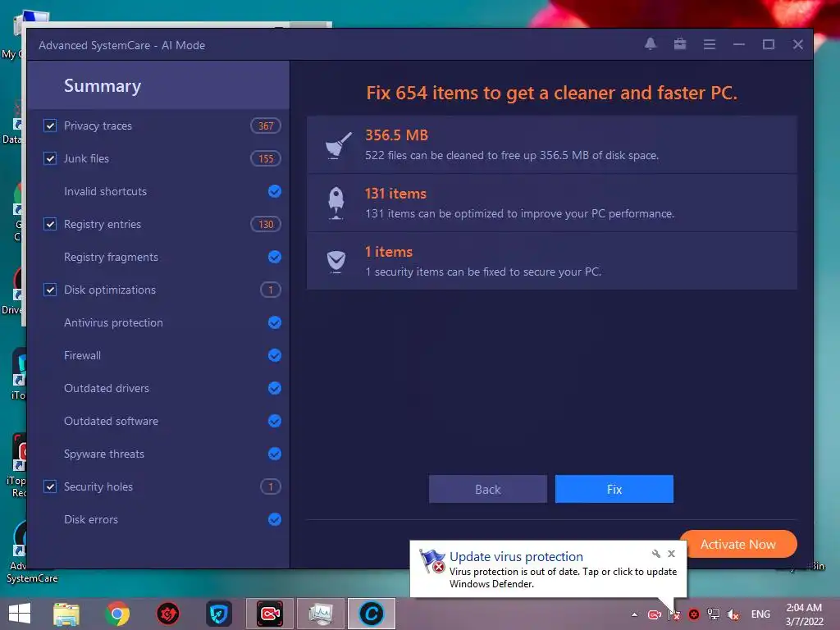Select the Registry entries category
The height and width of the screenshot is (630, 840).
coord(103,224)
